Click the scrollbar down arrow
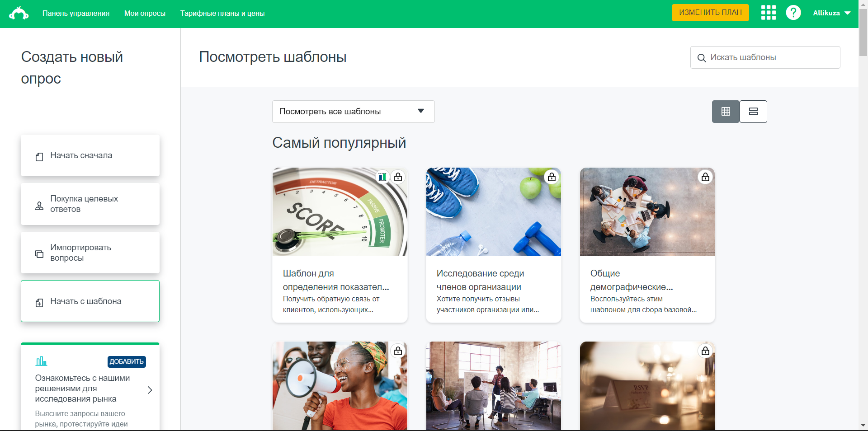Viewport: 868px width, 431px height. coord(863,426)
